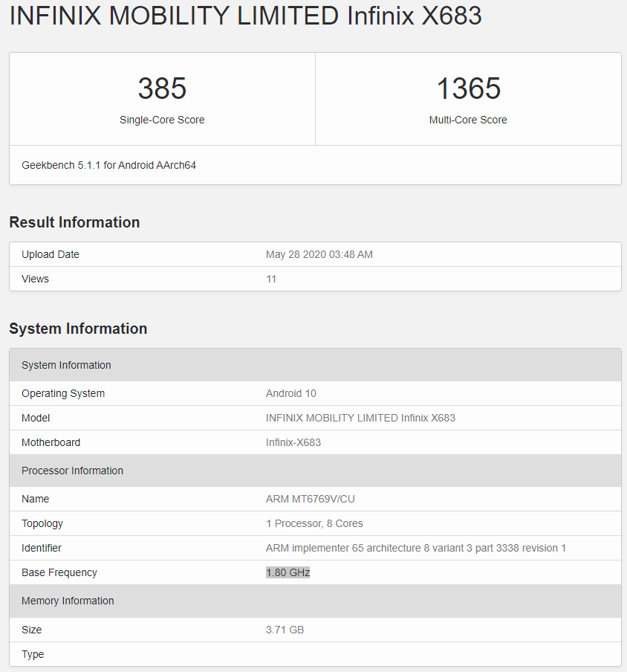Click the 'ARM implementer 65 architecture 8' identifier value
The width and height of the screenshot is (627, 672).
(416, 548)
